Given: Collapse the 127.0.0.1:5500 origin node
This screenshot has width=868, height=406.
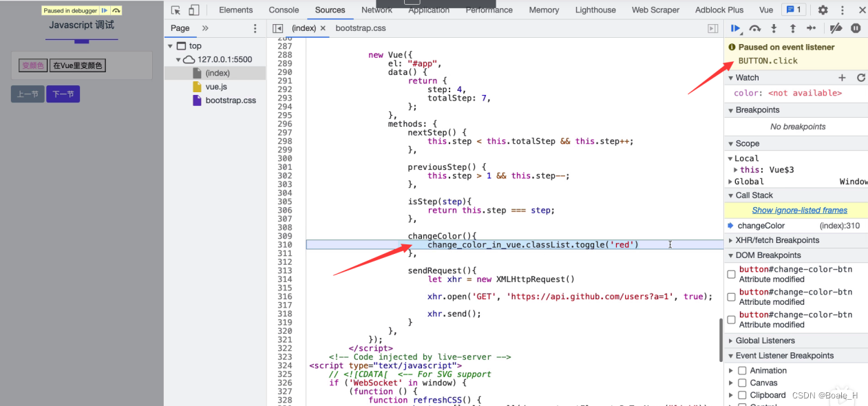Looking at the screenshot, I should (x=178, y=60).
